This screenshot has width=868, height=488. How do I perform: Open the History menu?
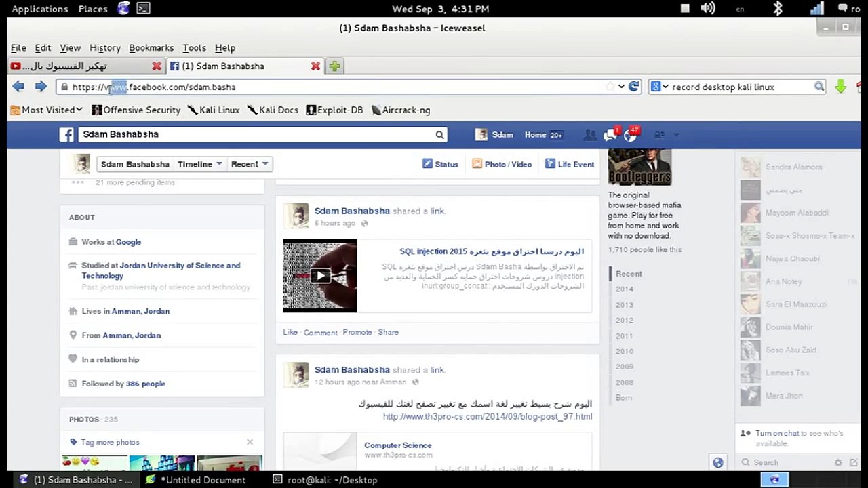point(104,47)
